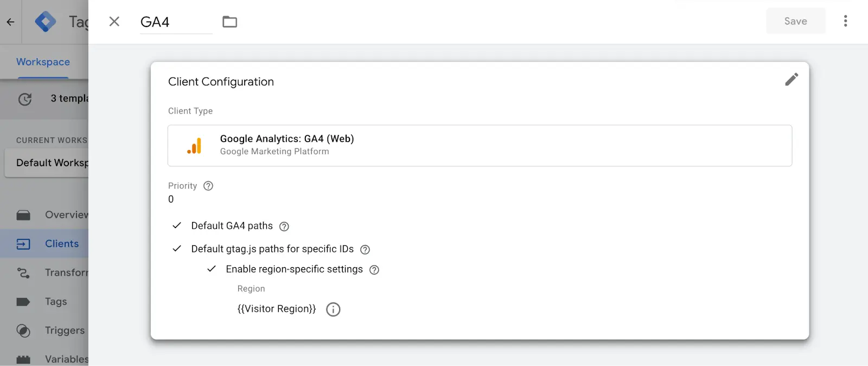Show help for Default gtag.js paths
Viewport: 868px width, 366px height.
[365, 250]
